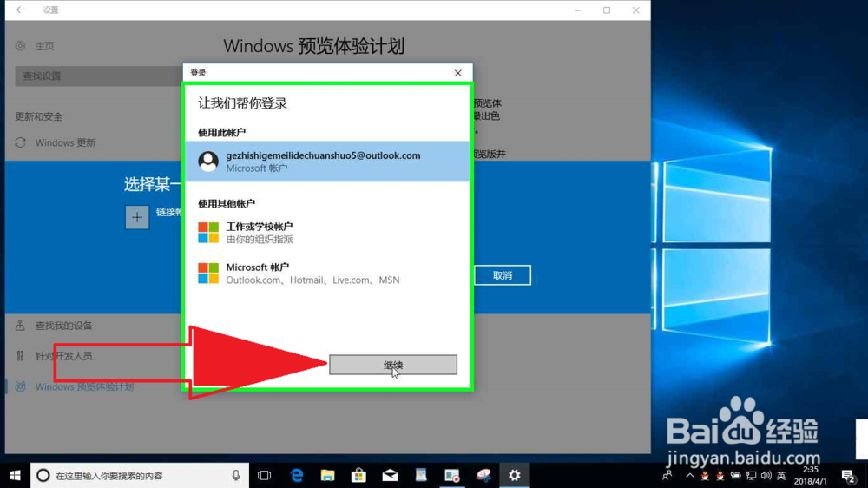Open the Settings gear taskbar icon
This screenshot has width=868, height=488.
[x=514, y=475]
